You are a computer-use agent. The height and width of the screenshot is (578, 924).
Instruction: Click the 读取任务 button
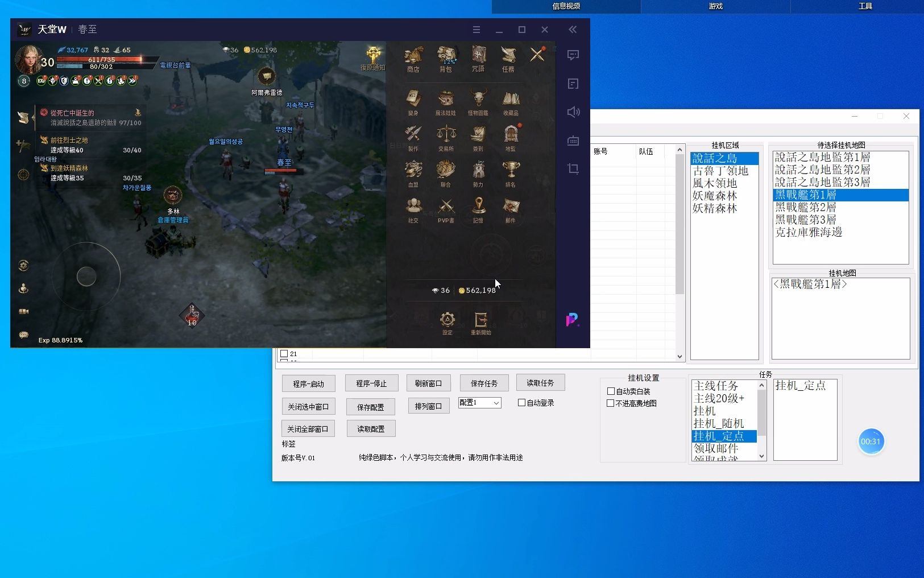(x=540, y=383)
